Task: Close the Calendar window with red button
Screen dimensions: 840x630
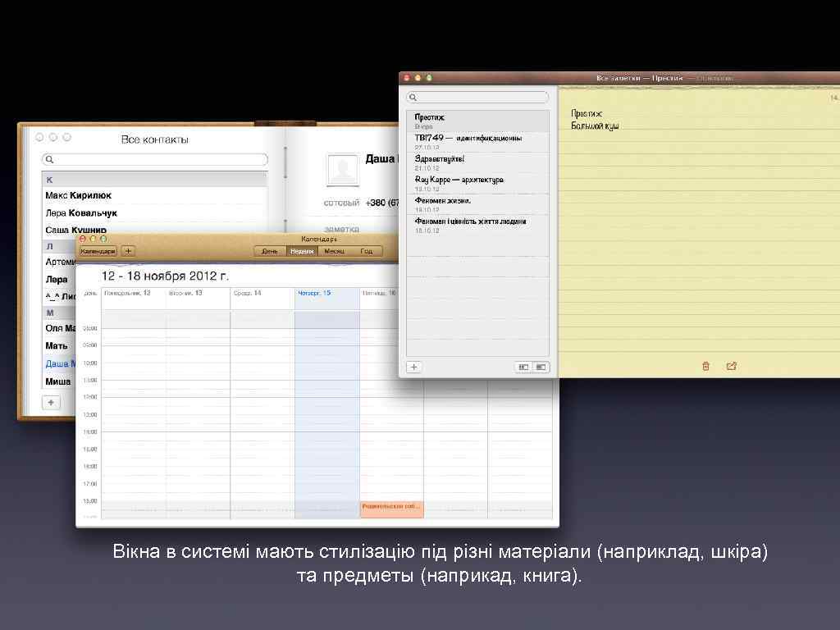Action: 83,239
